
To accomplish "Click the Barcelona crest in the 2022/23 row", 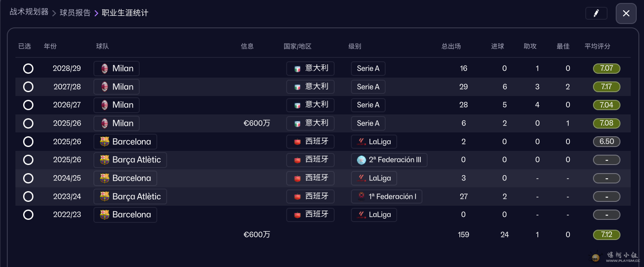I will (x=105, y=215).
